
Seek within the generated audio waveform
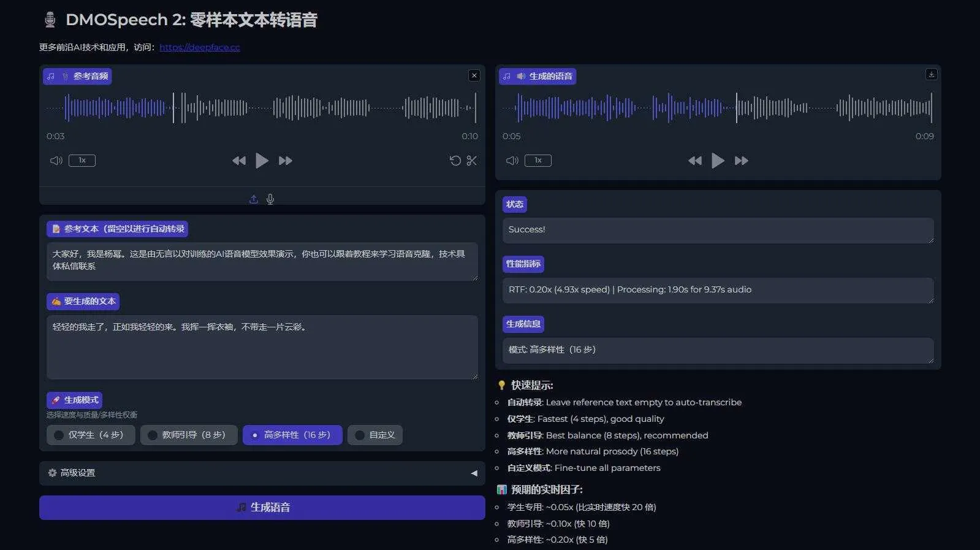click(717, 108)
